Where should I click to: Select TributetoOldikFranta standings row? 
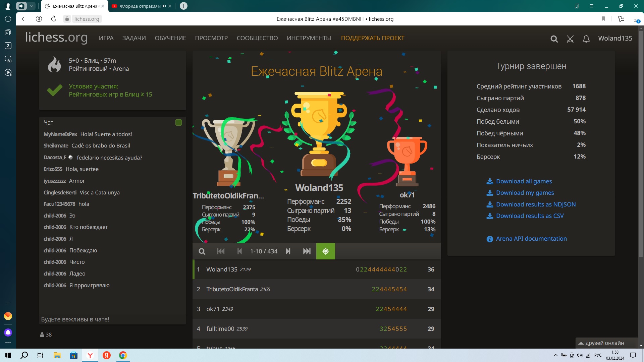(x=317, y=289)
